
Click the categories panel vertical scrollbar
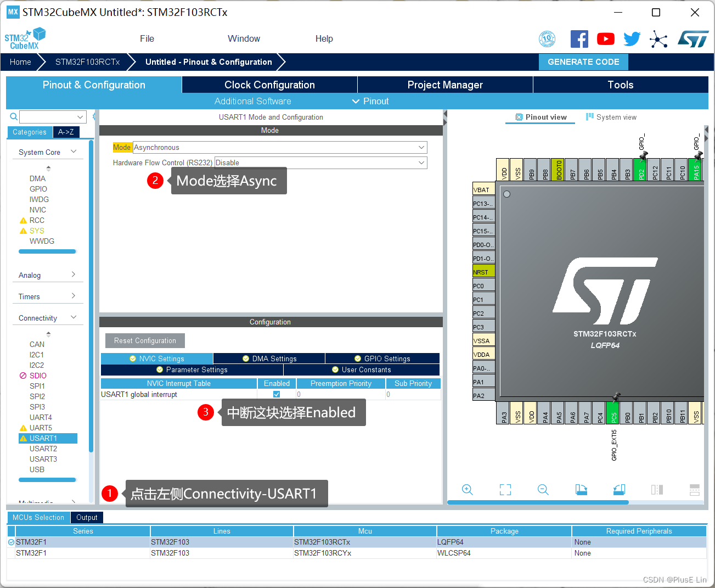click(x=91, y=295)
